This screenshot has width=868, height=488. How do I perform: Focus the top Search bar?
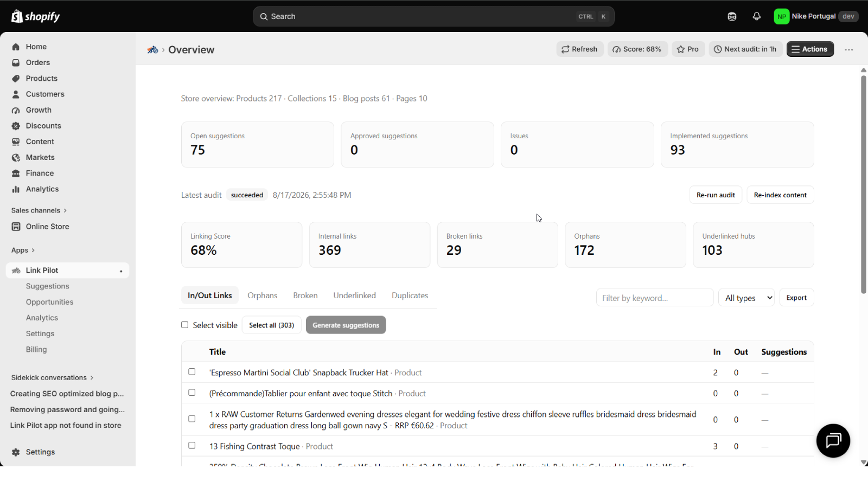(x=433, y=16)
